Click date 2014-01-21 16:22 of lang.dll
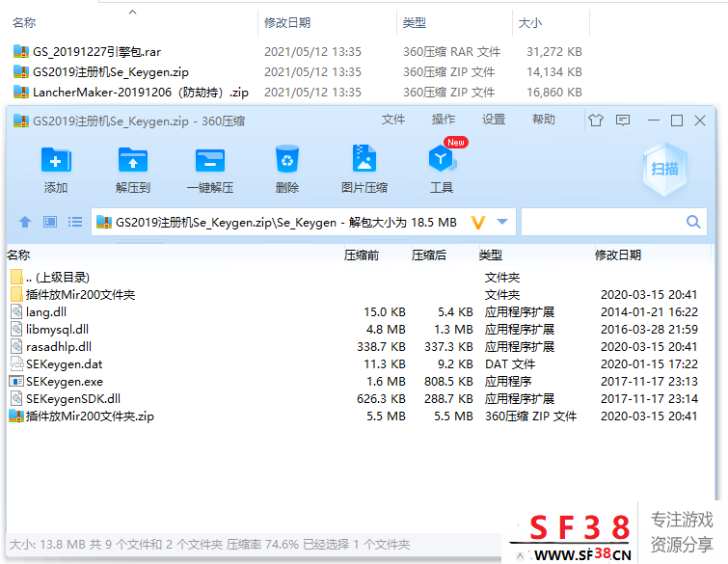 [x=649, y=312]
